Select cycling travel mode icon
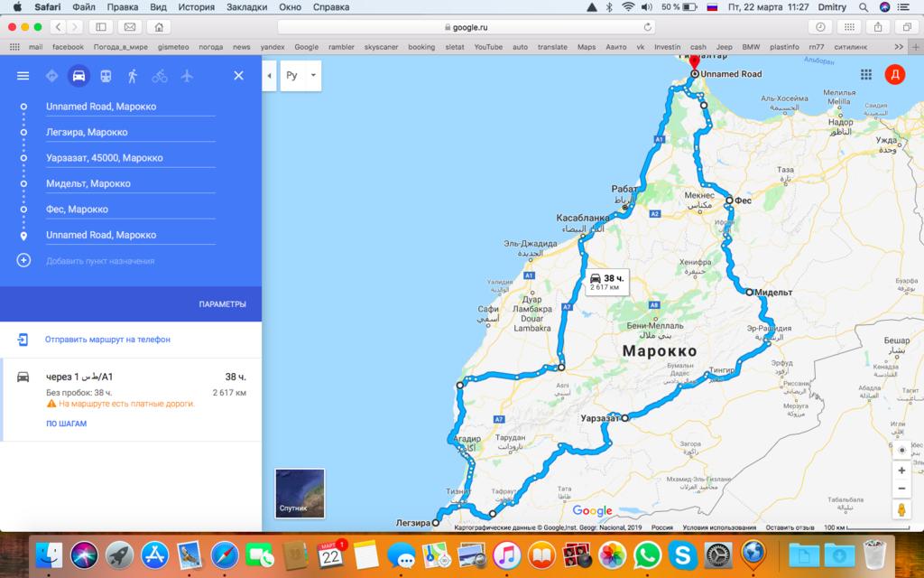The image size is (924, 578). tap(160, 76)
